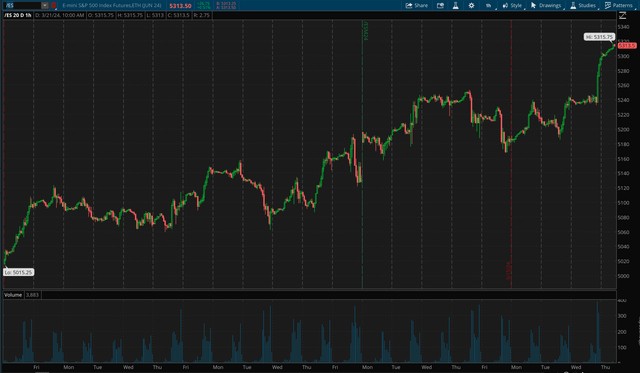Click the Lo: 5015.25 price bubble
640x373 pixels.
[18, 272]
